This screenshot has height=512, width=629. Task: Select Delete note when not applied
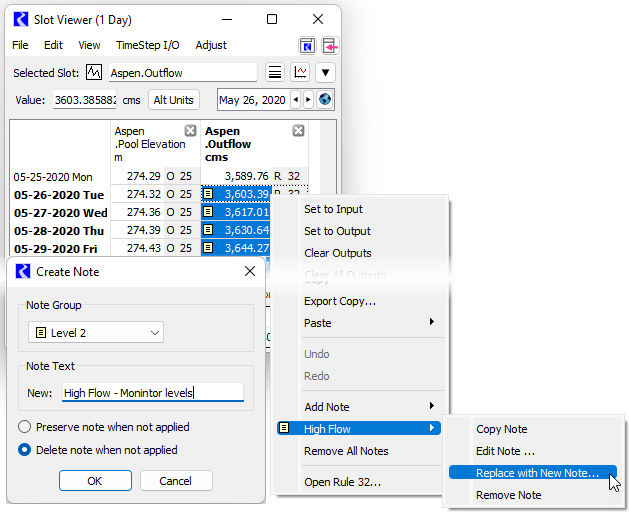click(x=26, y=450)
